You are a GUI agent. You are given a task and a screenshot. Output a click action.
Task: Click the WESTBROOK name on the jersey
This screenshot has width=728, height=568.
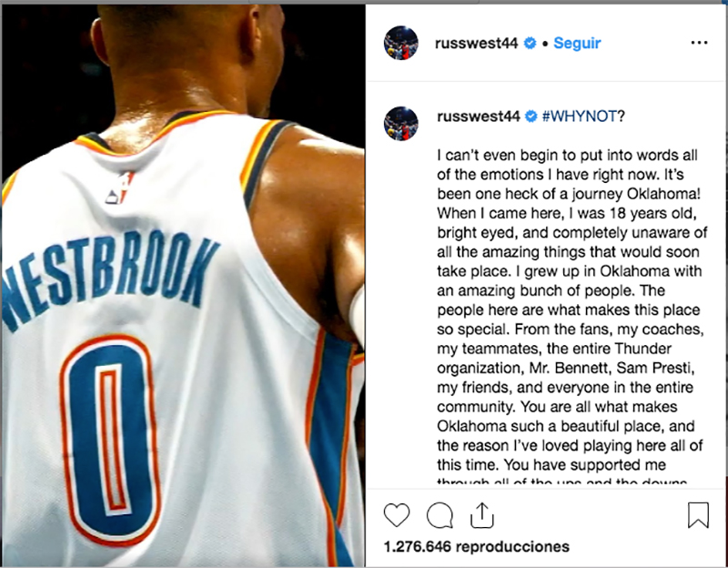pos(110,276)
